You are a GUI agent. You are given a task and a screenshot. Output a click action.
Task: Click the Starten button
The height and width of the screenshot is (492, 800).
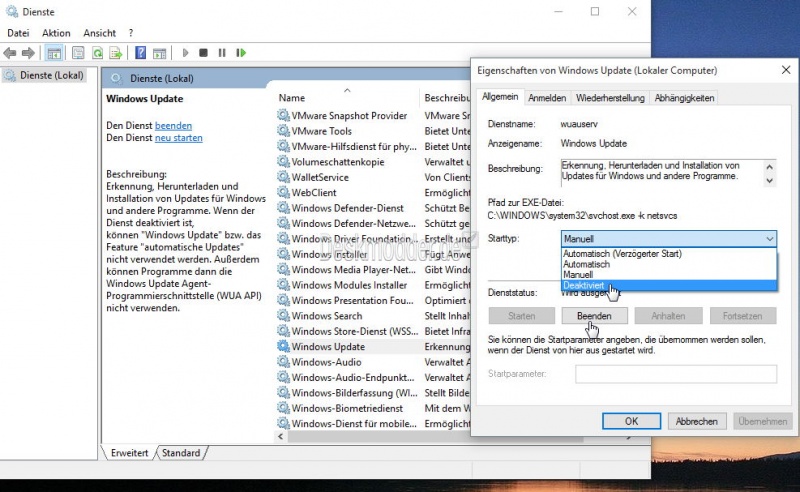pos(521,316)
